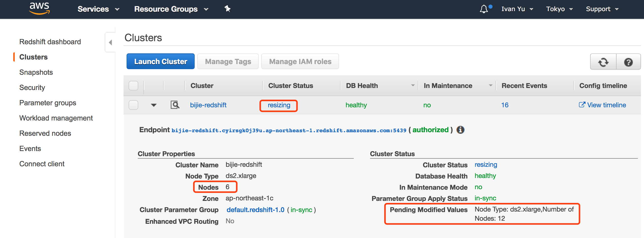Click the Database Health healthy value
644x238 pixels.
(485, 176)
